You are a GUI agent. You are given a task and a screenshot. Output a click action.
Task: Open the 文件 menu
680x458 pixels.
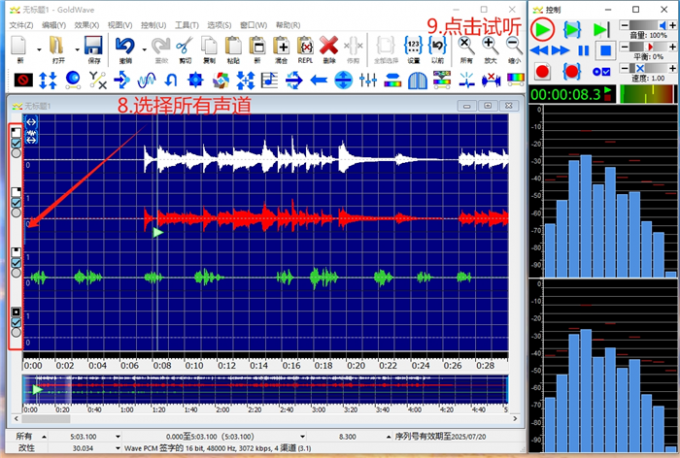tap(21, 25)
